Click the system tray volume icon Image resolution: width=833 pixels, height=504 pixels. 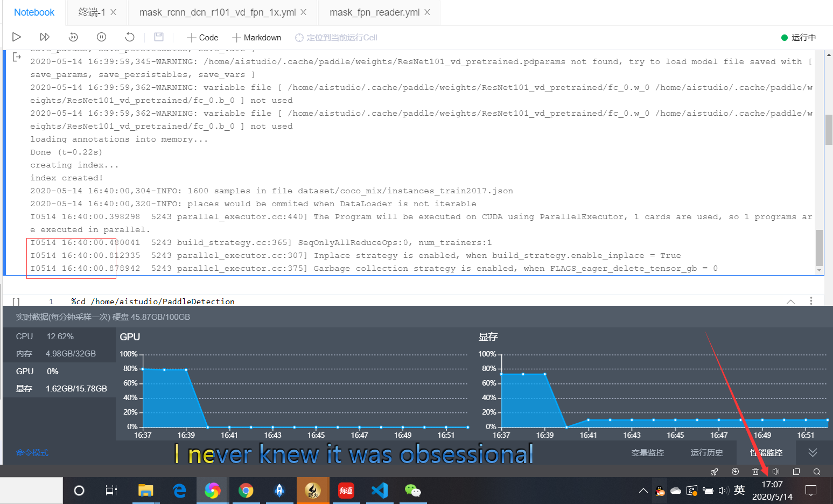(x=724, y=491)
